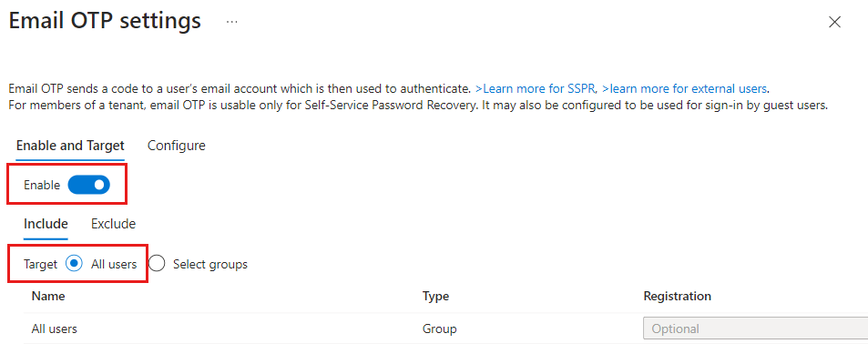Viewport: 868px width, 364px height.
Task: Select the Include tab
Action: (46, 224)
